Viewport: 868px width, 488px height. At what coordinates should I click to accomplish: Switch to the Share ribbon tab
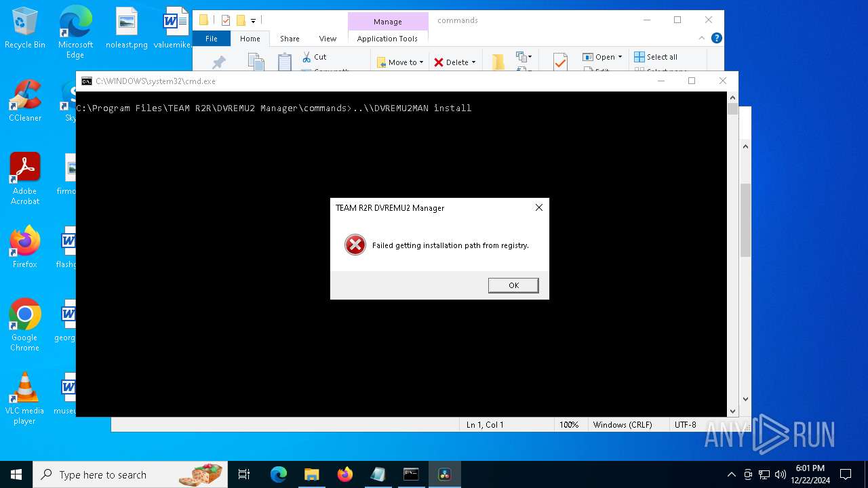tap(290, 39)
